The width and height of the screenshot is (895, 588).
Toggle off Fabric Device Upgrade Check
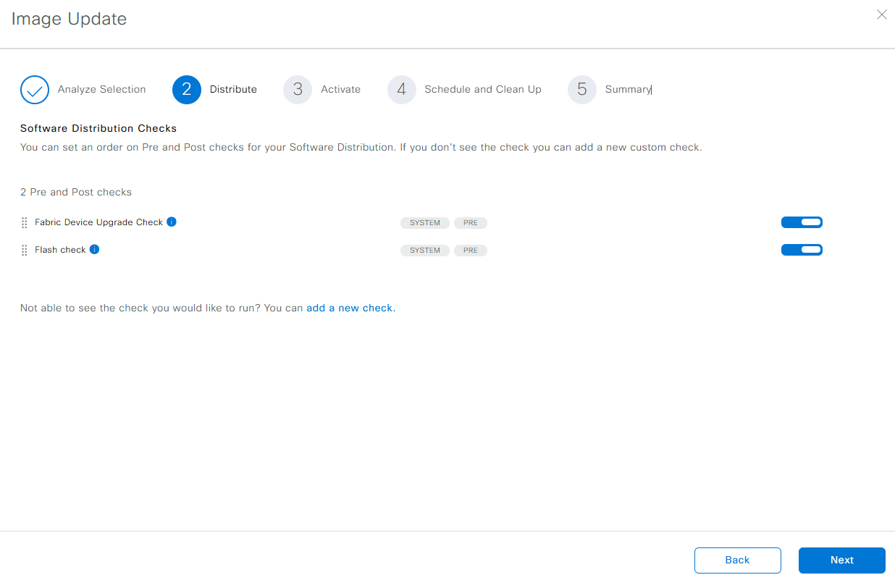click(x=802, y=222)
